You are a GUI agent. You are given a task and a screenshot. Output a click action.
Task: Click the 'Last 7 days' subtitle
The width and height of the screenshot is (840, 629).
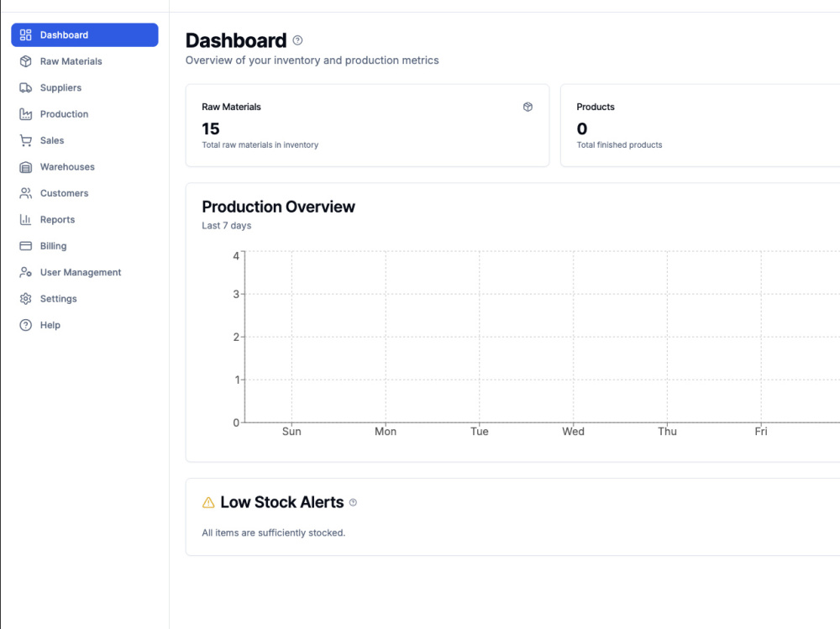tap(226, 226)
